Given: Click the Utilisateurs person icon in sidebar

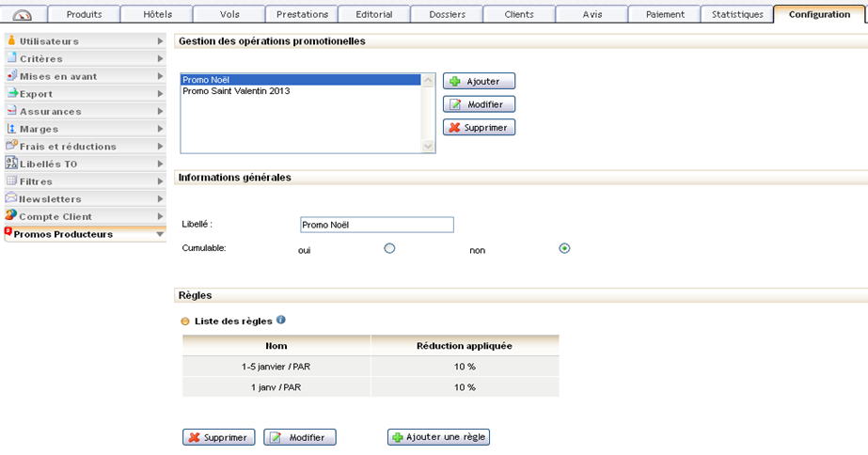Looking at the screenshot, I should point(11,41).
